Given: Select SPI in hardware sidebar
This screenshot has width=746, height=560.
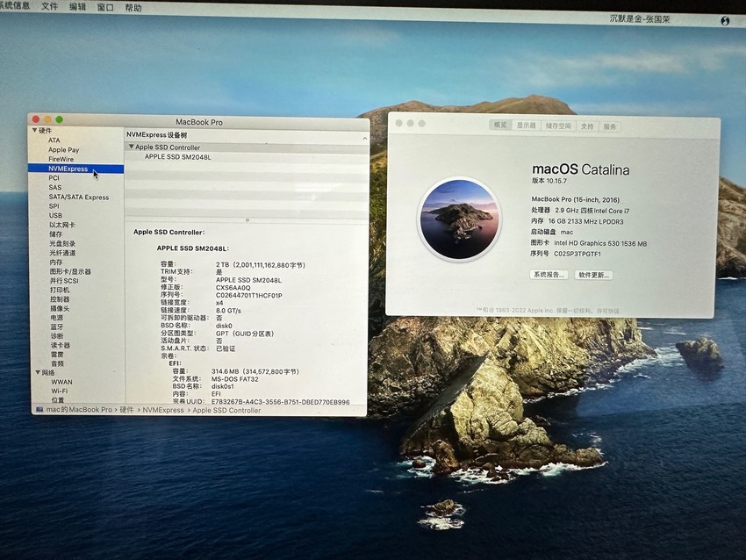Looking at the screenshot, I should 54,206.
